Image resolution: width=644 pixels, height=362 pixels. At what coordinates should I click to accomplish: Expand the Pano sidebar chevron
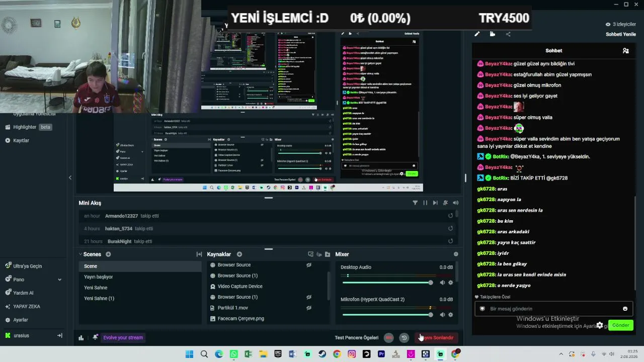coord(59,280)
